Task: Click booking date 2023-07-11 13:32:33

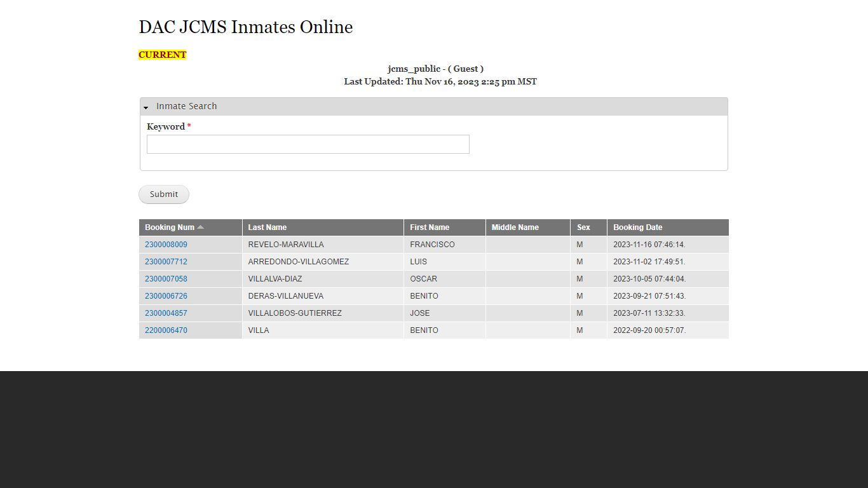Action: click(649, 313)
